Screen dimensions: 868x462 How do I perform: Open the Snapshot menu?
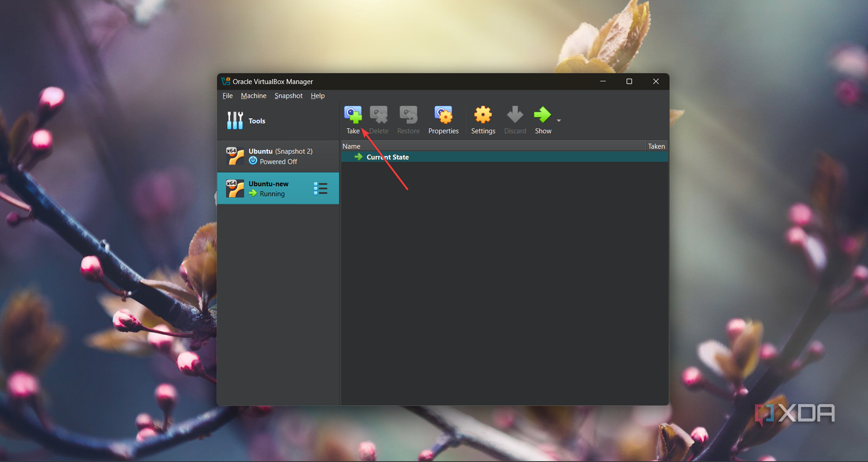click(x=288, y=96)
